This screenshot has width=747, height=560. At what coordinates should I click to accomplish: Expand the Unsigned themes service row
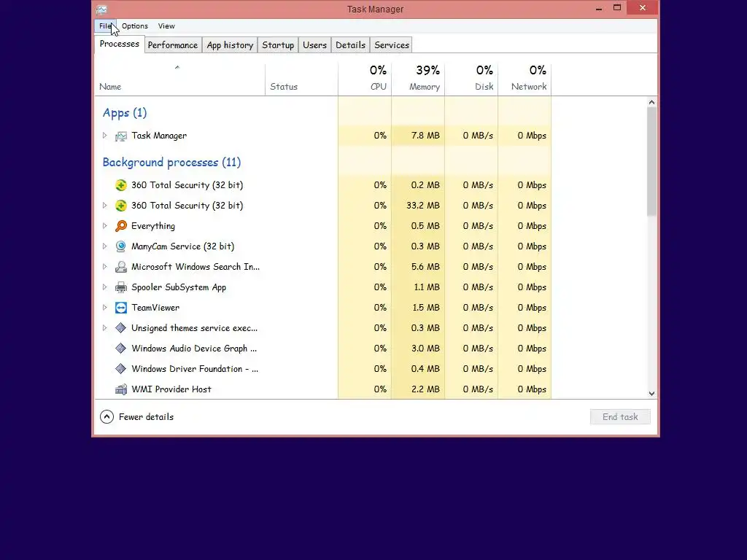105,328
